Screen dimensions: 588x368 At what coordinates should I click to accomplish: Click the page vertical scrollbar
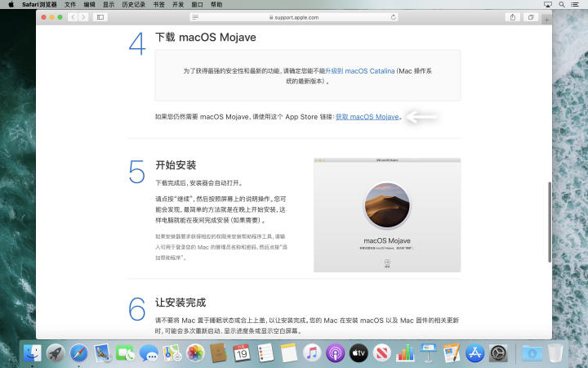550,222
